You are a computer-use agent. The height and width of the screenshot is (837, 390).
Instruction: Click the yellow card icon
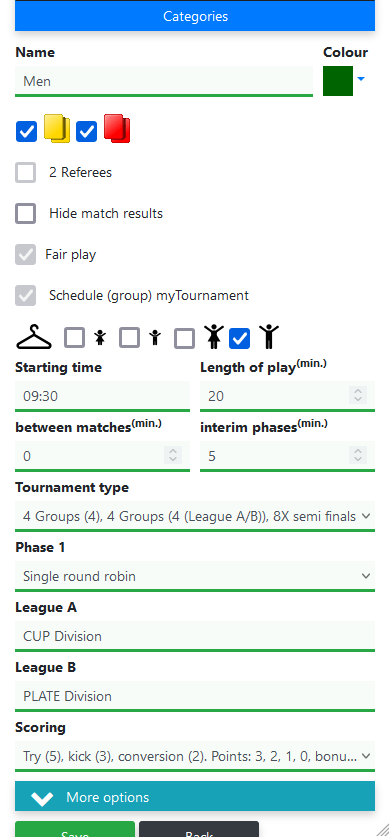pyautogui.click(x=57, y=129)
